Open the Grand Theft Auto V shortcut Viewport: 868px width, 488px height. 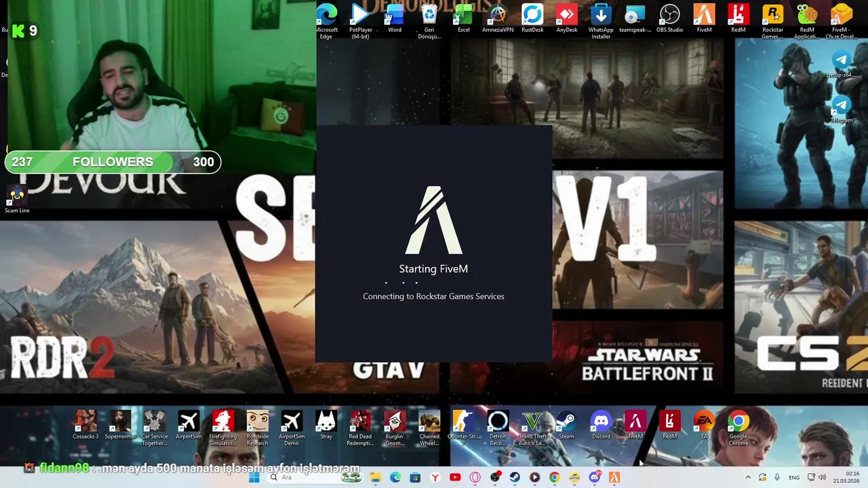coord(532,428)
